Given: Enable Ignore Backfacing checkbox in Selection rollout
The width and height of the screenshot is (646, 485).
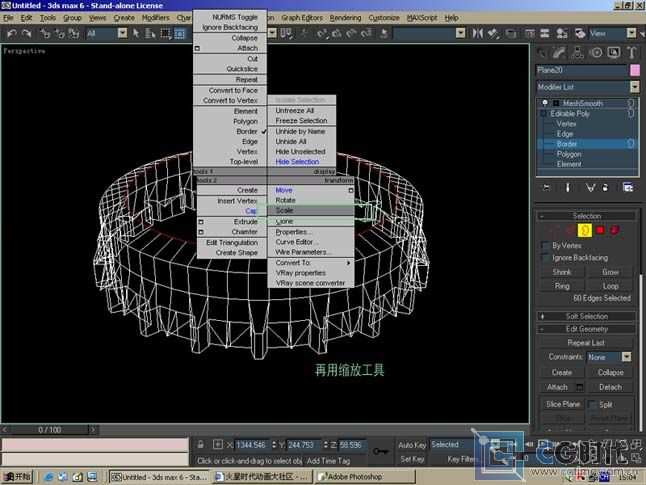Looking at the screenshot, I should tap(545, 258).
